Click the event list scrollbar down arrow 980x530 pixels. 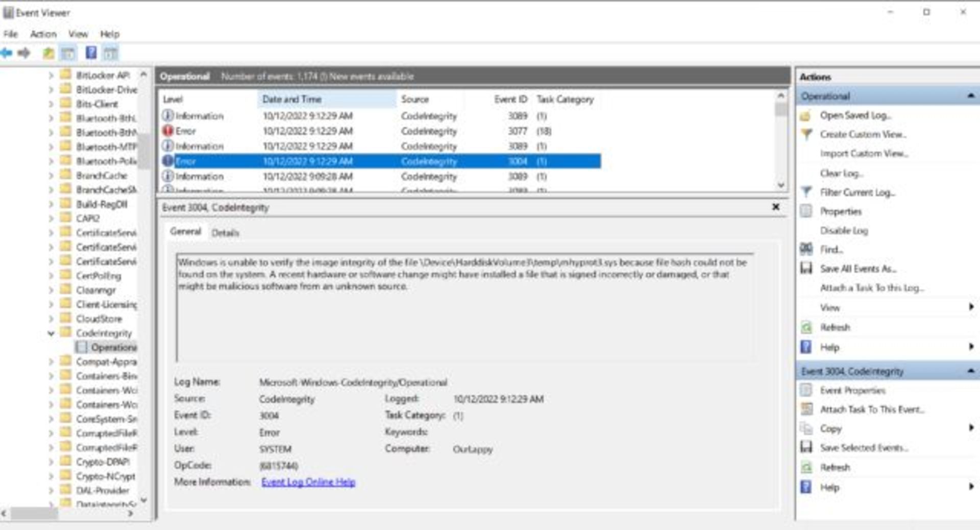(x=781, y=185)
